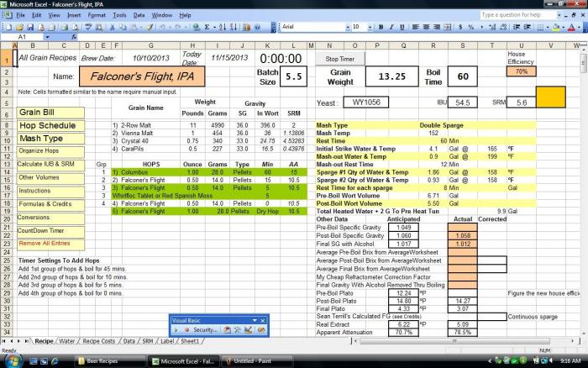Click the Increase Decimal icon
The width and height of the screenshot is (588, 368).
492,27
